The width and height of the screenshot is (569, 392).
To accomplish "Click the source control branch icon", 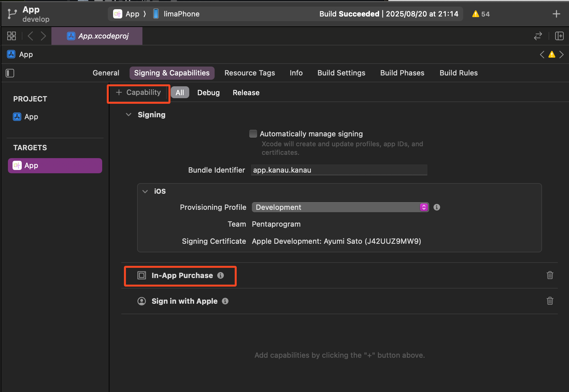I will tap(12, 14).
